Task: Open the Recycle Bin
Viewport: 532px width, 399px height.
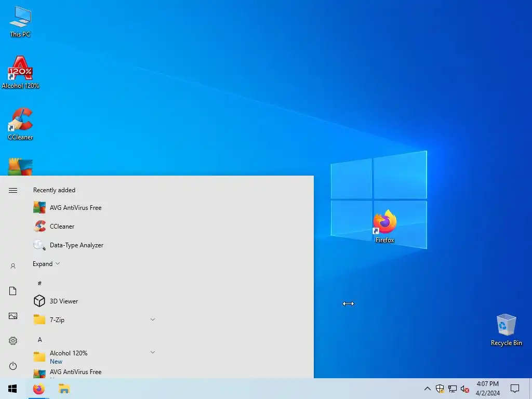Action: 506,330
